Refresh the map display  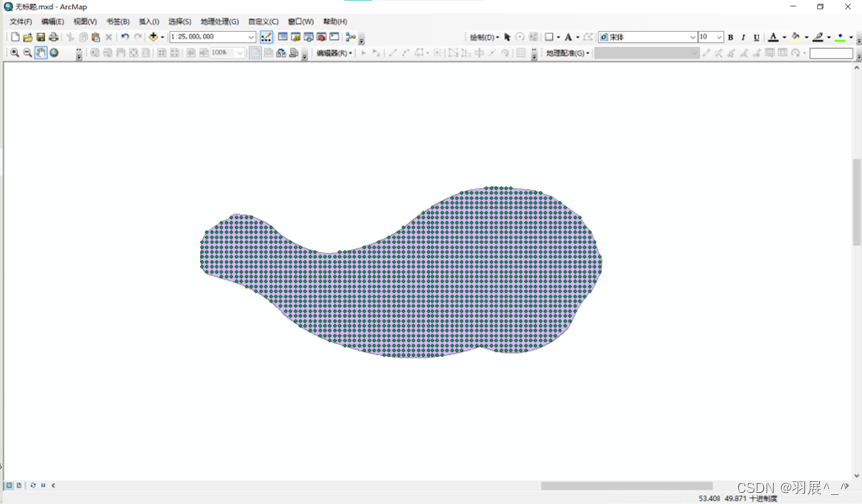point(33,485)
